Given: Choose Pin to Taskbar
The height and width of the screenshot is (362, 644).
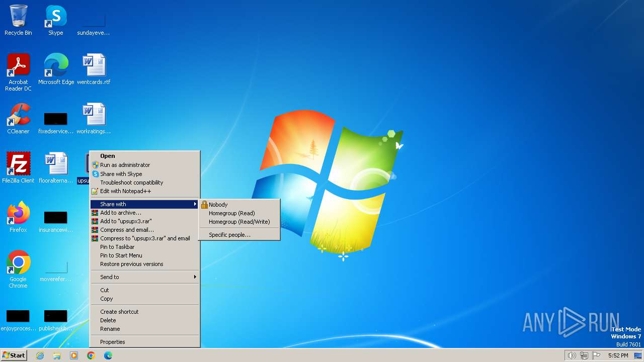Looking at the screenshot, I should pos(145,247).
